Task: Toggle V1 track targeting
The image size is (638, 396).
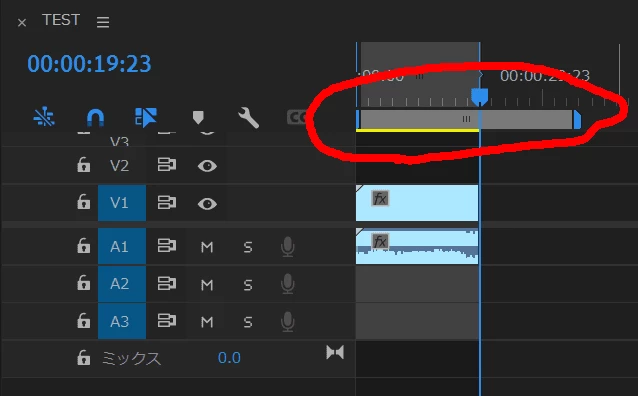Action: pos(122,203)
